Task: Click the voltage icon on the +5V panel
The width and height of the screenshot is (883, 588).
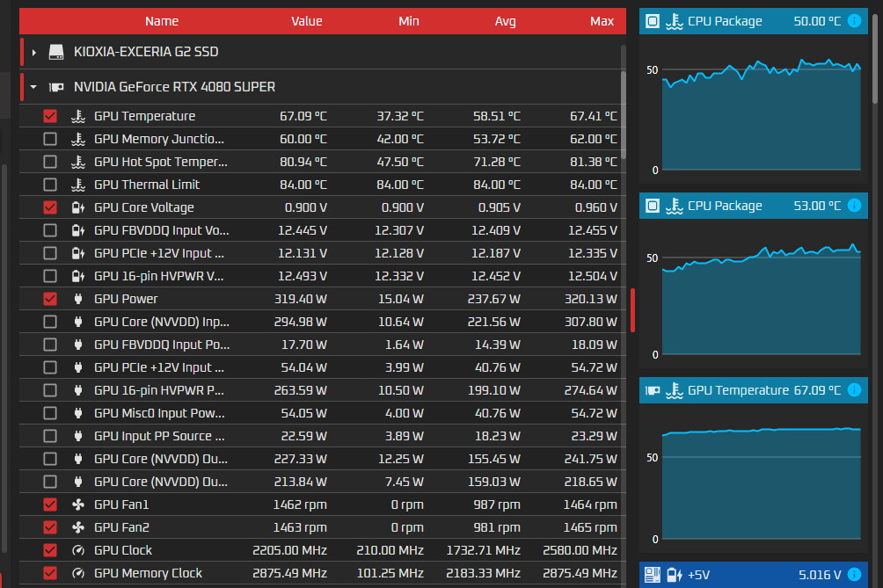Action: click(674, 575)
